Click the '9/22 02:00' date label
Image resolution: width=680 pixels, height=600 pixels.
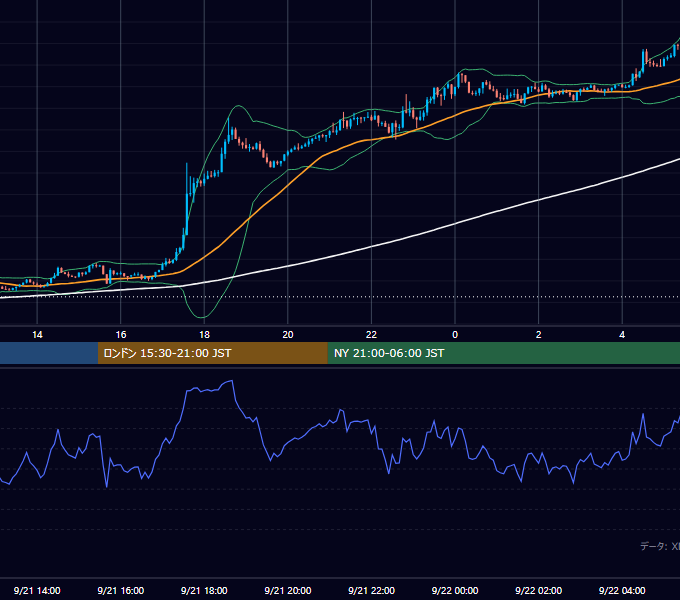[539, 590]
